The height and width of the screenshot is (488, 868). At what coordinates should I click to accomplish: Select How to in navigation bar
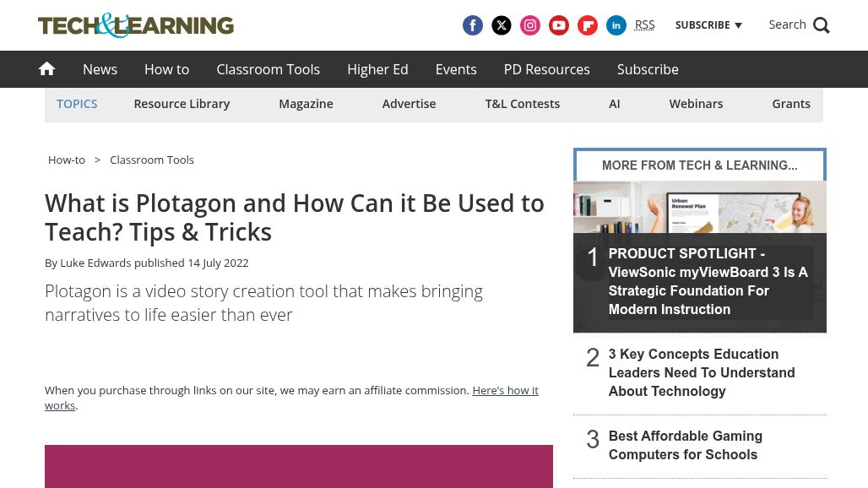click(166, 69)
